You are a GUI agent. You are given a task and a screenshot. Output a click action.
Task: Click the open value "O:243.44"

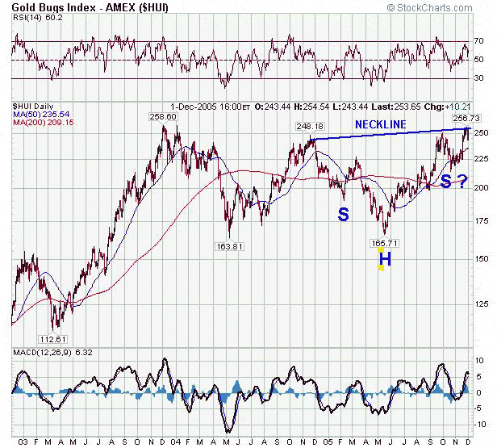(x=273, y=107)
